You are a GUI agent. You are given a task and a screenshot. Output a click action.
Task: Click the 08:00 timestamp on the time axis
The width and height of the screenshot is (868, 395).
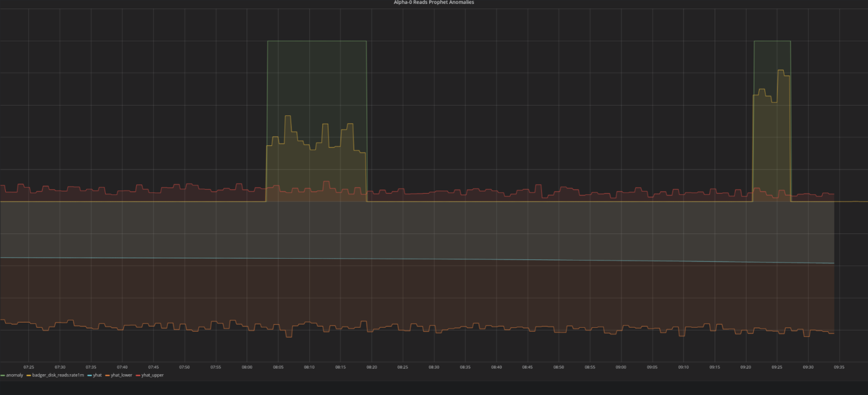(246, 366)
